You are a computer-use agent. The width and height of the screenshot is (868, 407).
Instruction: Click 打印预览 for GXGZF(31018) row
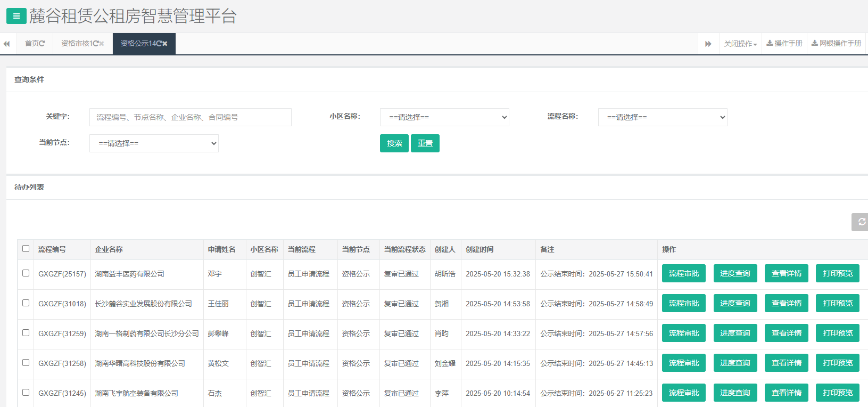click(837, 303)
